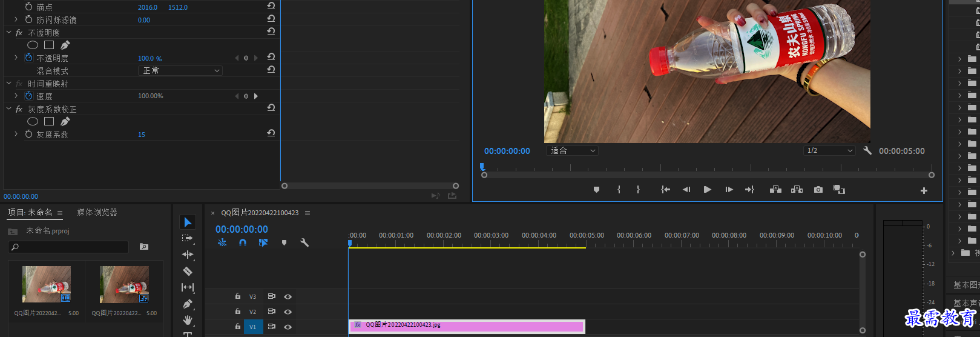Go to In point in monitor

(x=665, y=190)
